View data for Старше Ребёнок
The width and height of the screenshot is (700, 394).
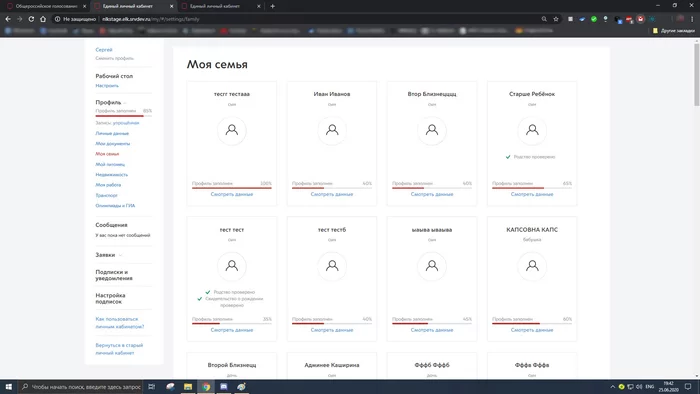(532, 194)
